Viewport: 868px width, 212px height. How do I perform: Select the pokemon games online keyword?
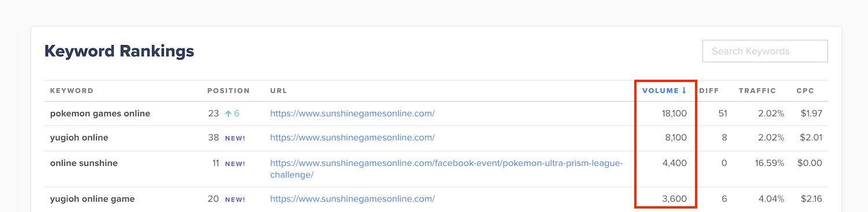[100, 113]
